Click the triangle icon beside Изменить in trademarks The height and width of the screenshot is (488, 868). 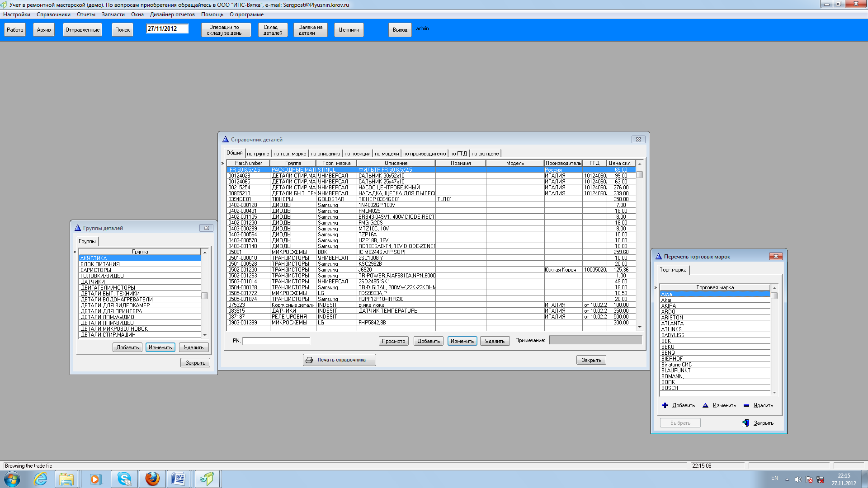coord(705,405)
